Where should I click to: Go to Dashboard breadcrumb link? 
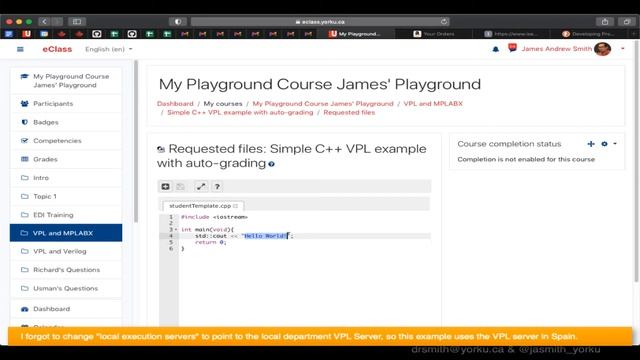click(x=175, y=104)
